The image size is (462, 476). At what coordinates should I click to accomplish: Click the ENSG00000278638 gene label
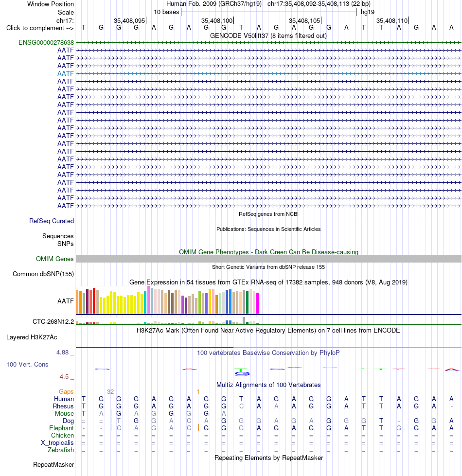46,42
